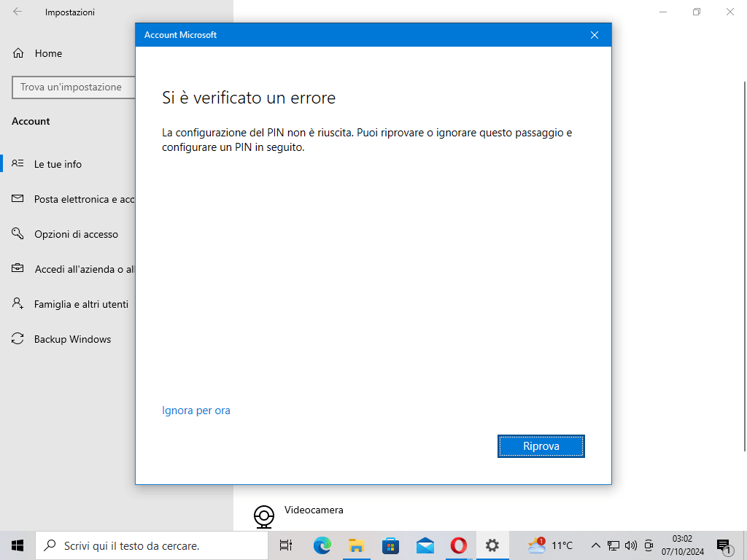Click the Account sidebar heading
This screenshot has width=747, height=560.
point(31,122)
